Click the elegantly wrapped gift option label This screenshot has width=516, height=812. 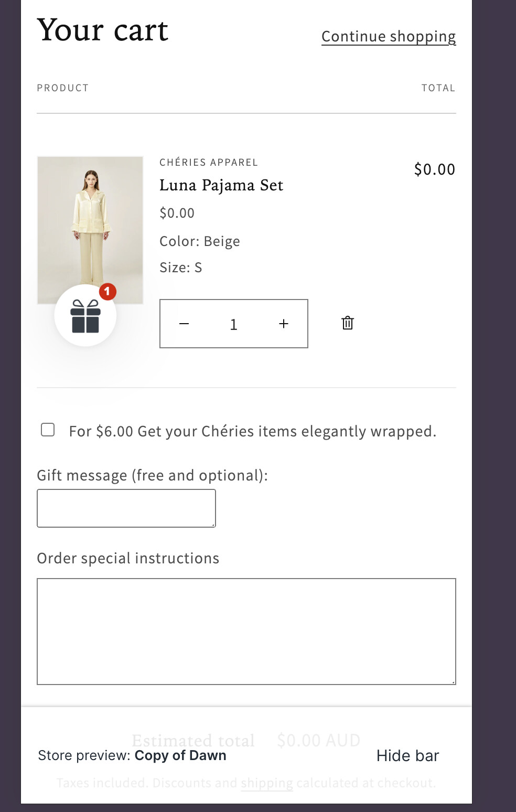point(253,431)
